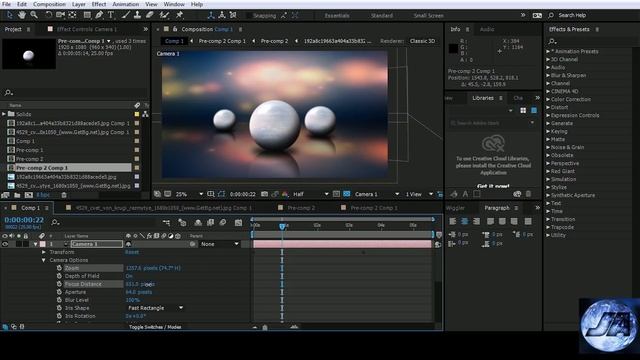Open the Composition menu
Image resolution: width=640 pixels, height=360 pixels.
pyautogui.click(x=49, y=4)
